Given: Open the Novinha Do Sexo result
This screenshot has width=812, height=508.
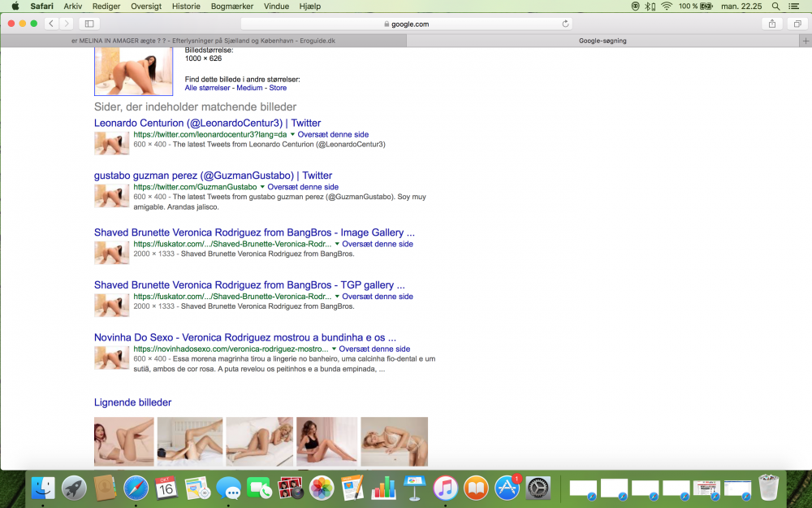Looking at the screenshot, I should tap(245, 337).
